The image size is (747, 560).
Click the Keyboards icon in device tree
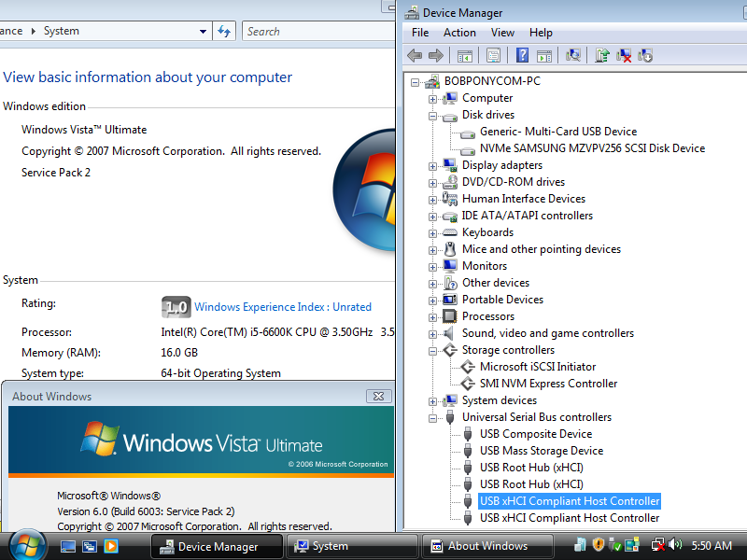click(x=450, y=232)
